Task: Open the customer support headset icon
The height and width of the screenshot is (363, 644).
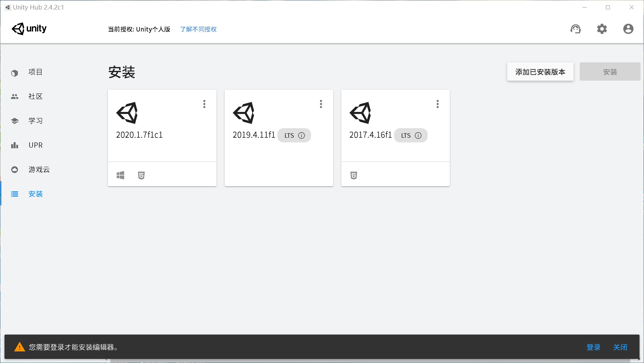Action: [x=575, y=29]
